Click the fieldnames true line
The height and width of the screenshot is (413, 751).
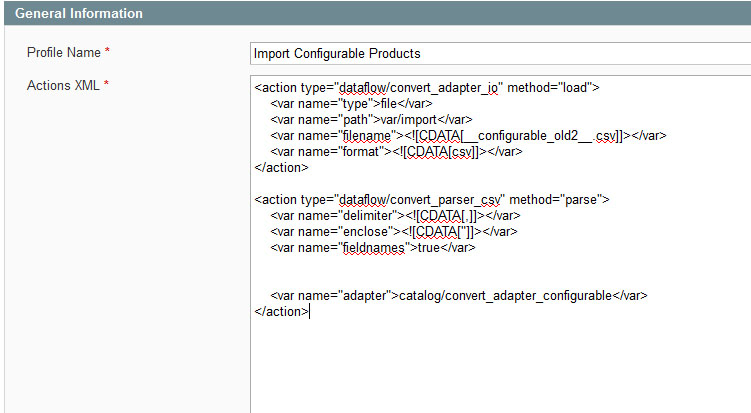[x=373, y=248]
